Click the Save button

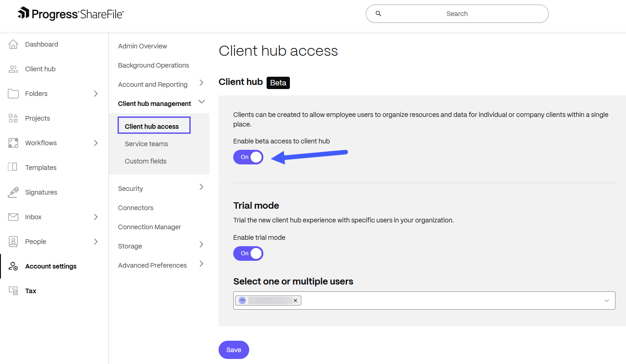point(234,349)
